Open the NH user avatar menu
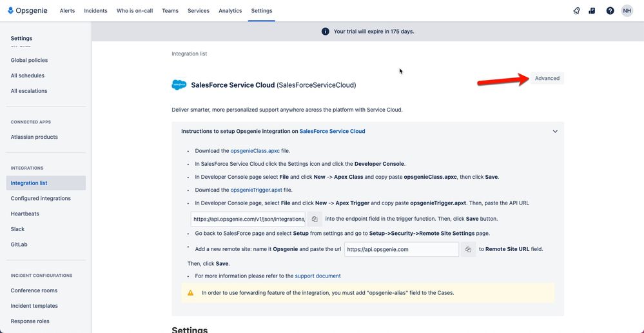 tap(627, 11)
